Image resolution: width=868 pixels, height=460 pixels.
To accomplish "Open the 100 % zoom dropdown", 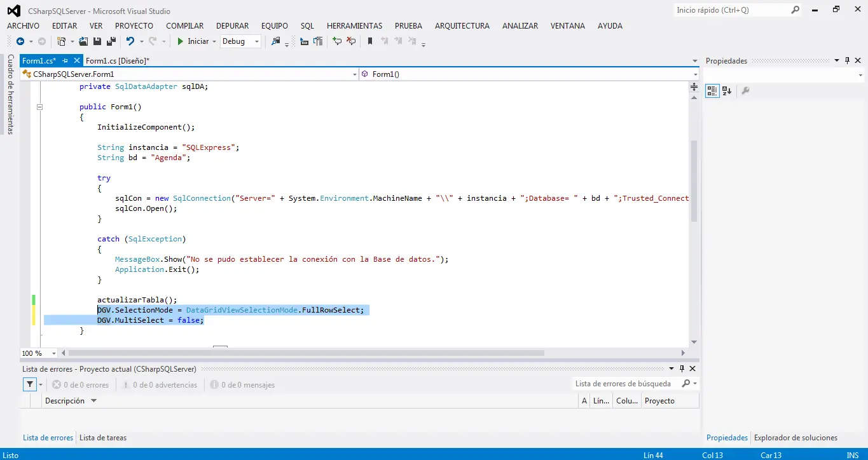I will [x=53, y=353].
